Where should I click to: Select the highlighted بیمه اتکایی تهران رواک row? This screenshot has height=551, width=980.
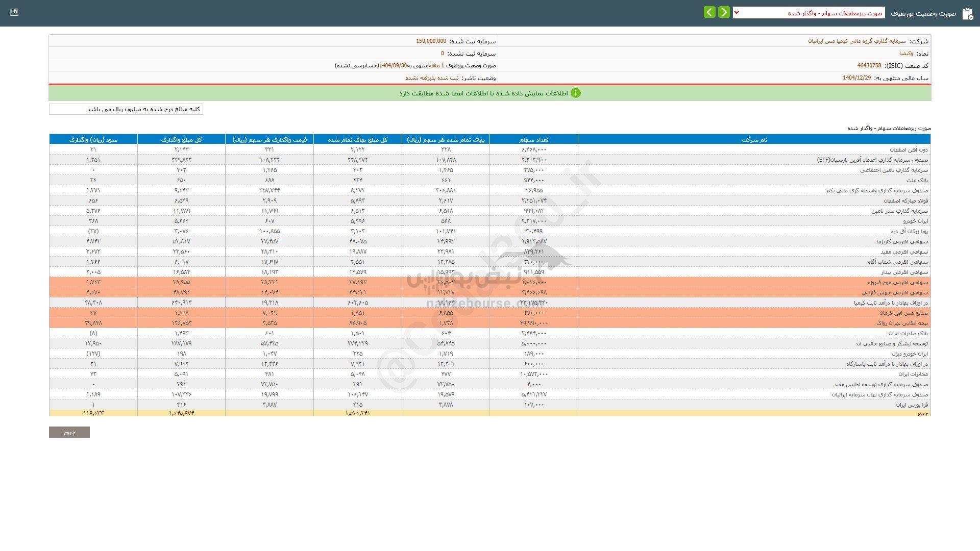[902, 323]
